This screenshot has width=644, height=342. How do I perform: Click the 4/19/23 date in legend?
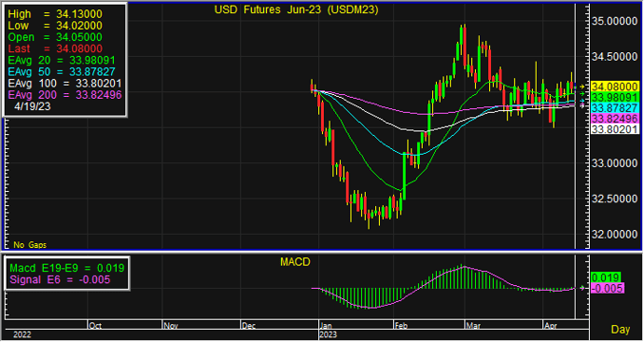(x=32, y=106)
